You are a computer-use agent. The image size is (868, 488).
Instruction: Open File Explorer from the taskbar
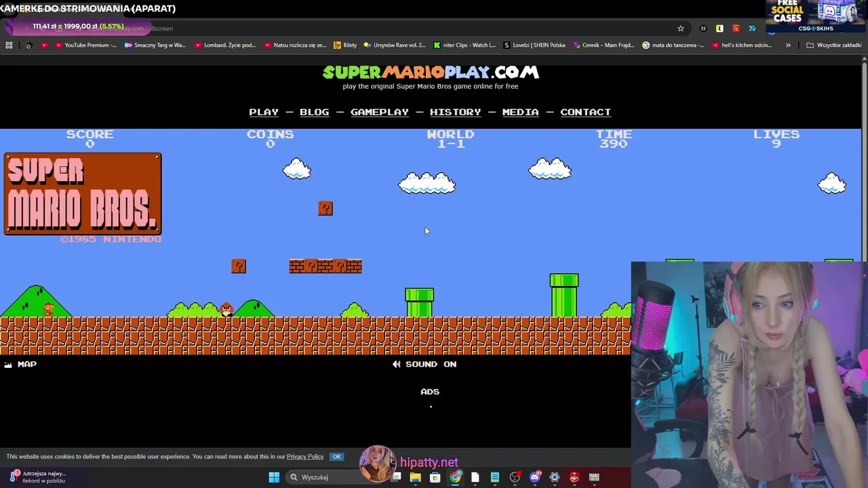tap(415, 477)
